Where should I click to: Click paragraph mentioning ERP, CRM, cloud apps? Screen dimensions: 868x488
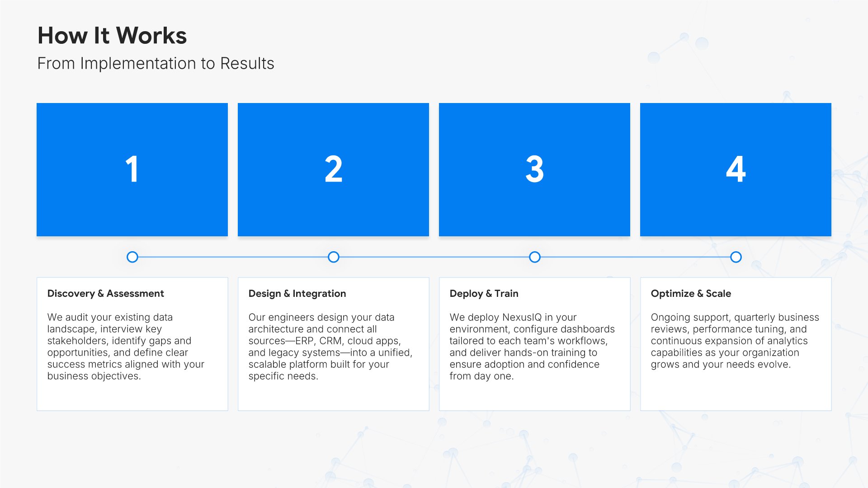point(330,347)
